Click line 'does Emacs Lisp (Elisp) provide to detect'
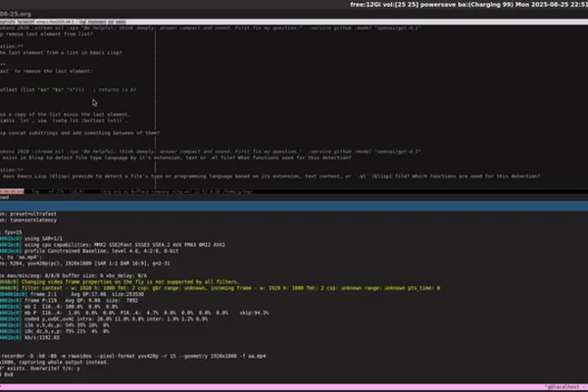Image resolution: width=588 pixels, height=392 pixels. click(x=270, y=176)
